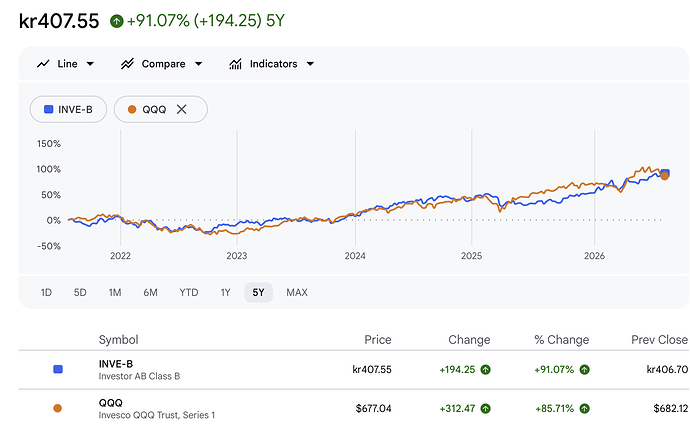Click the blue INVE-B square in table row

(58, 369)
